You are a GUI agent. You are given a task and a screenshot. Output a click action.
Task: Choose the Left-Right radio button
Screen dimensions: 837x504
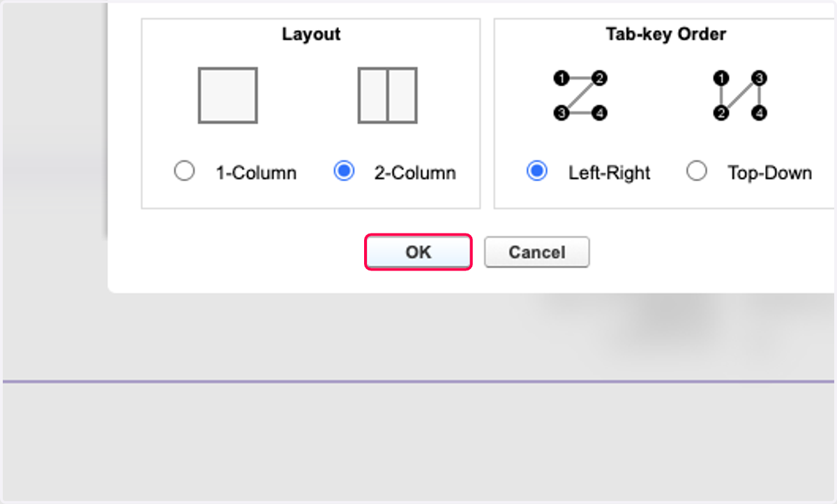pyautogui.click(x=537, y=171)
